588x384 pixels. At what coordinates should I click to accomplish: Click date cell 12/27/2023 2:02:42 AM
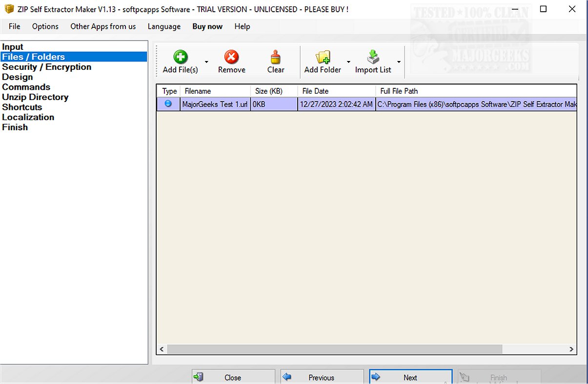(x=337, y=104)
